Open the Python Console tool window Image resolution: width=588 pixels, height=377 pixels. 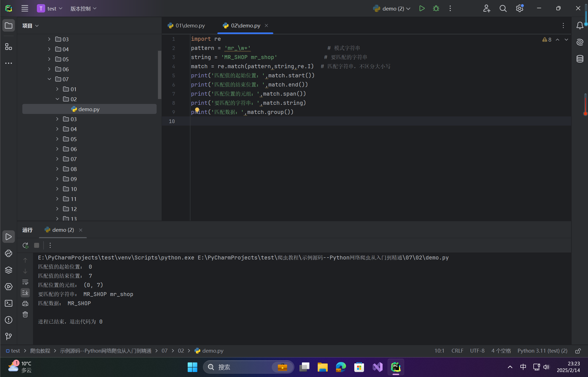tap(9, 253)
